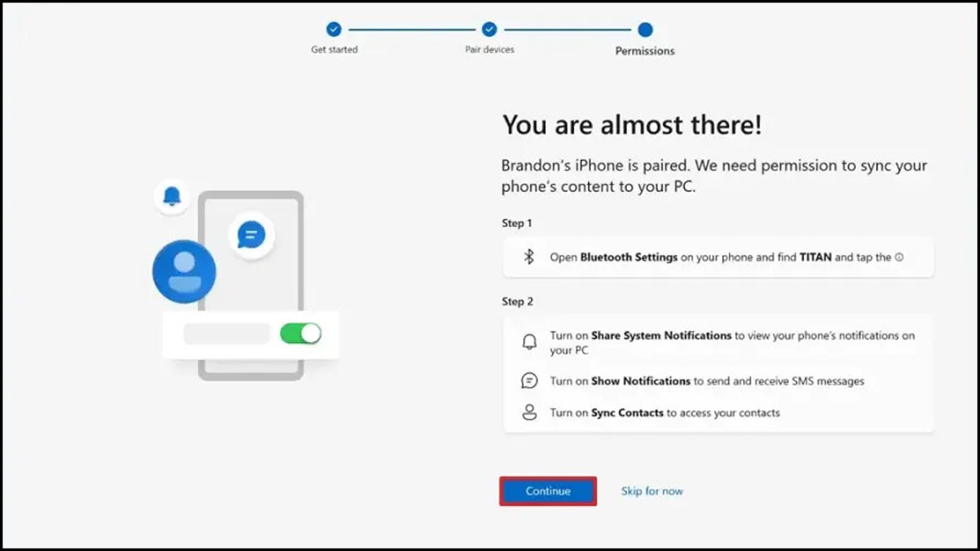Click the person icon beside Sync Contacts
This screenshot has height=551, width=980.
[529, 412]
